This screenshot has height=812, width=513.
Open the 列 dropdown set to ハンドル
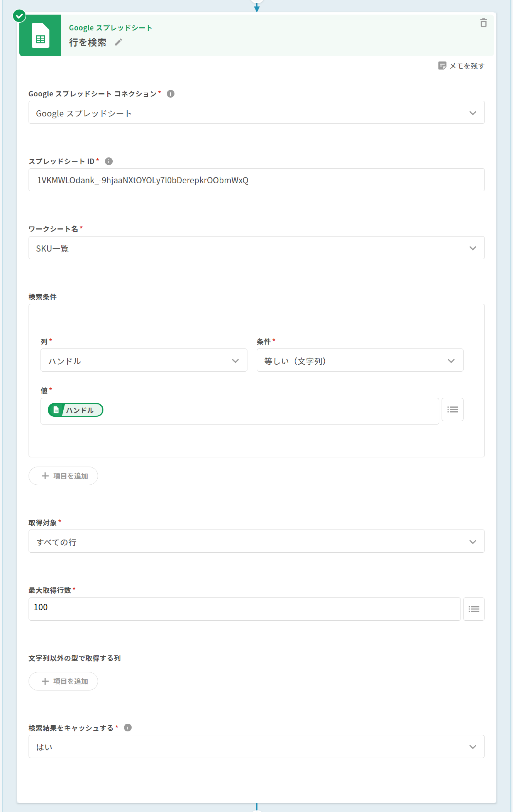[144, 361]
